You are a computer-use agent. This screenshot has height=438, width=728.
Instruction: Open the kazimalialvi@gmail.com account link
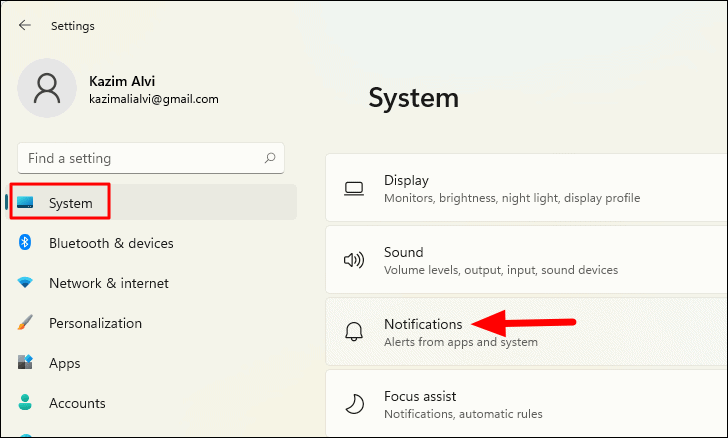pyautogui.click(x=154, y=99)
